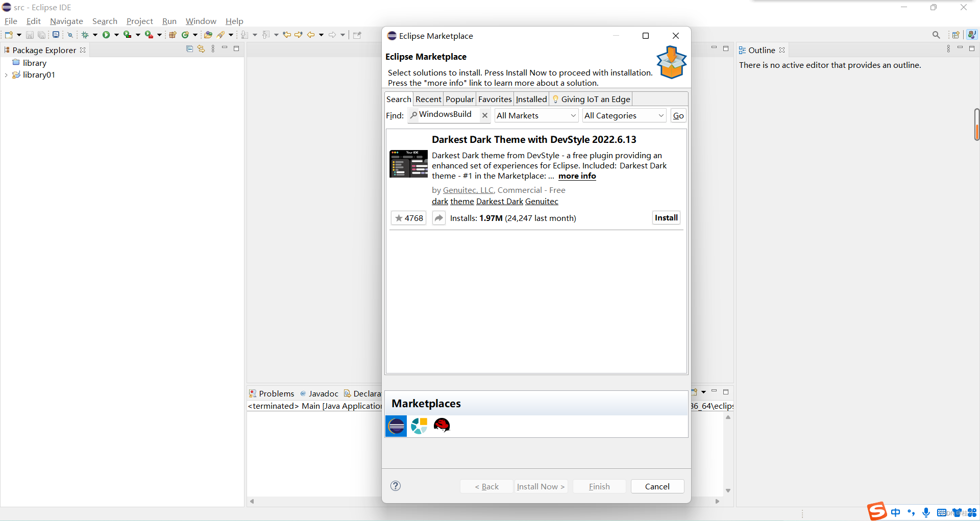Image resolution: width=980 pixels, height=521 pixels.
Task: Click the Debug bug icon
Action: 85,35
